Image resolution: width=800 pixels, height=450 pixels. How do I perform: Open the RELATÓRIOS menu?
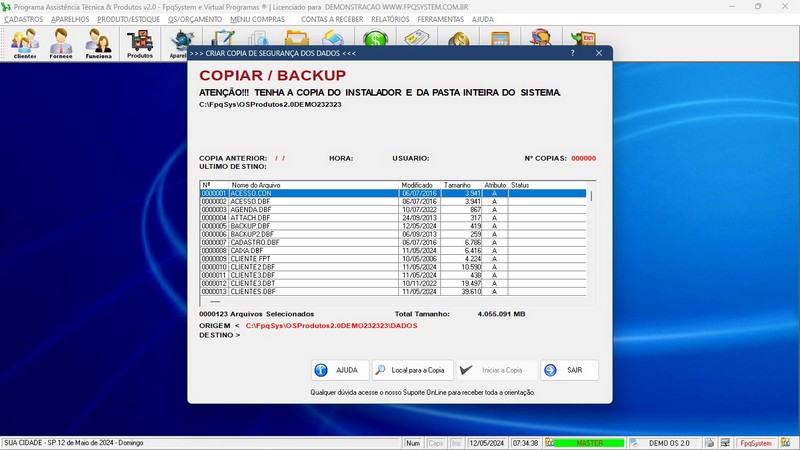tap(390, 19)
